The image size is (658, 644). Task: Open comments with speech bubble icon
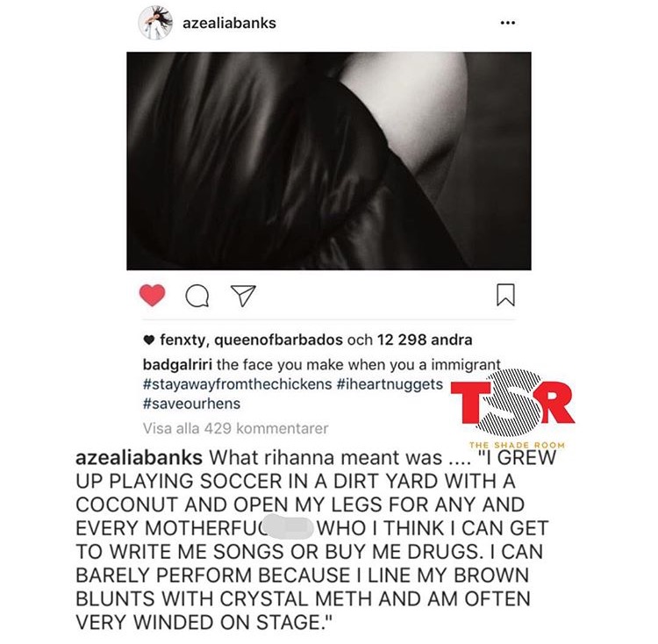tap(197, 296)
